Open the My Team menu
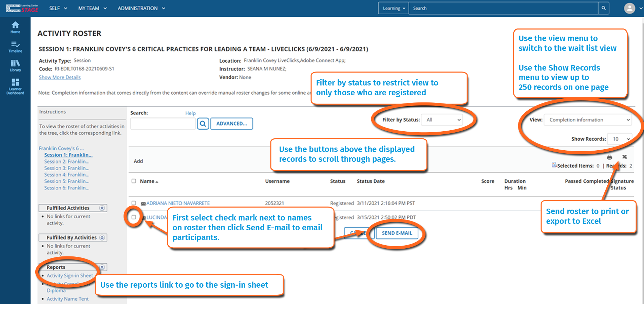Screen dimensions: 644x309 tap(92, 8)
